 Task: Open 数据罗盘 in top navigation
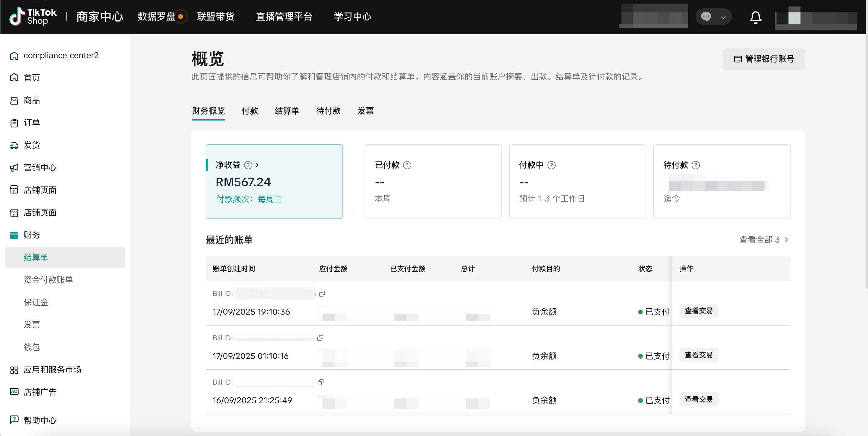coord(156,17)
